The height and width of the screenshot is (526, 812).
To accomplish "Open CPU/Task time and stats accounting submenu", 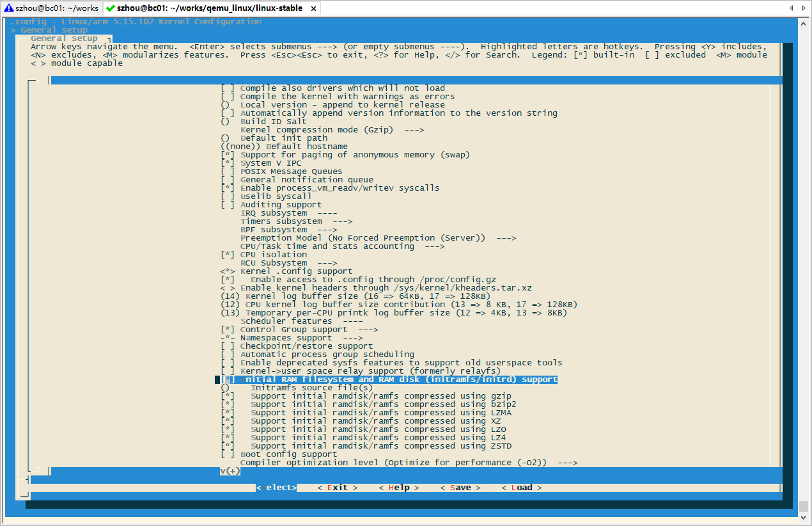I will (343, 246).
